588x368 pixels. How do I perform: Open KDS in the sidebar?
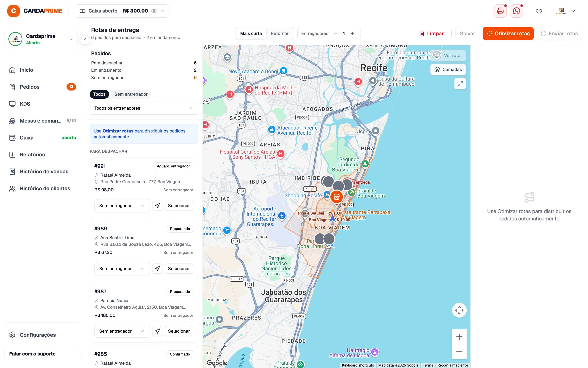tap(42, 104)
